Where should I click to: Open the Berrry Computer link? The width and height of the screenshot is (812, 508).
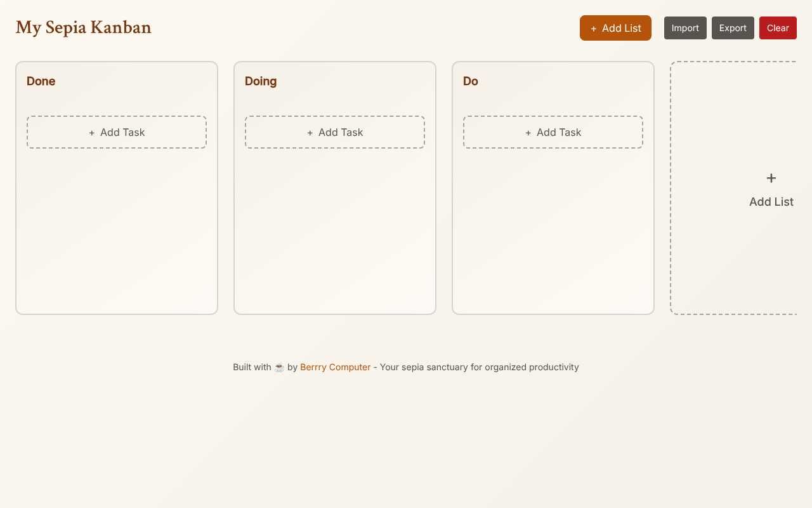(335, 367)
